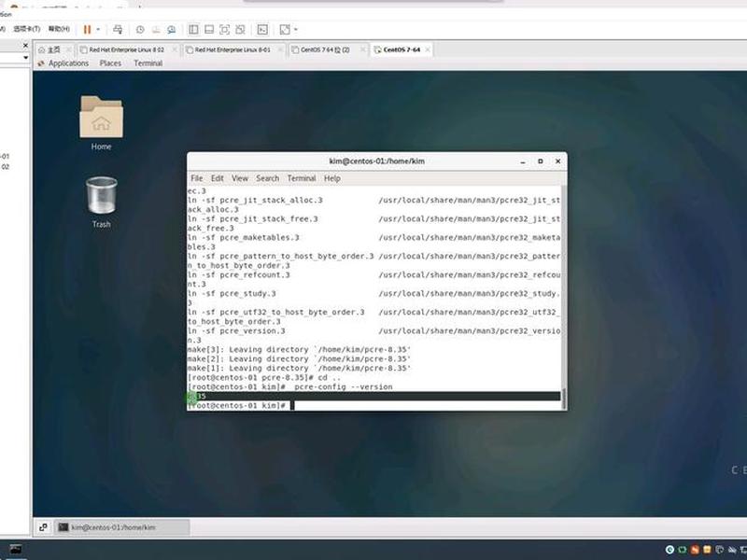This screenshot has height=560, width=747.
Task: Click the kim@centos-01 taskbar window button
Action: (122, 527)
